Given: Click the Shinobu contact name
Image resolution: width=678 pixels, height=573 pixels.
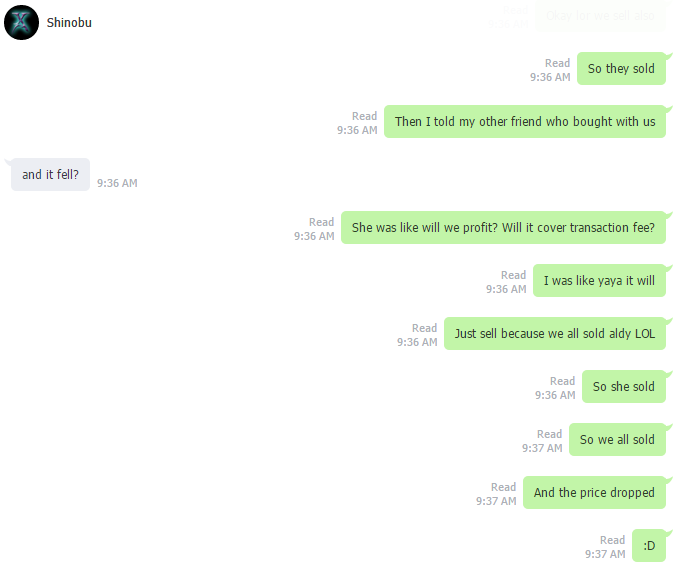Looking at the screenshot, I should tap(69, 22).
